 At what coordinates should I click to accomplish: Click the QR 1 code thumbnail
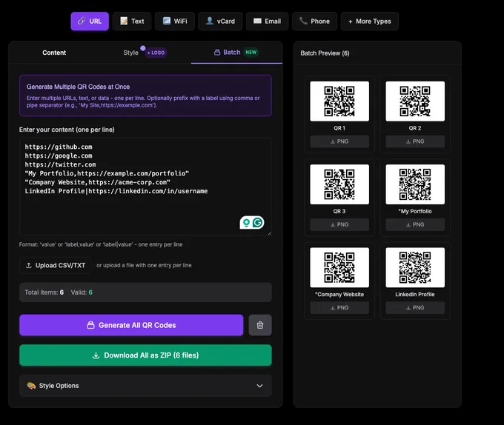(x=339, y=101)
